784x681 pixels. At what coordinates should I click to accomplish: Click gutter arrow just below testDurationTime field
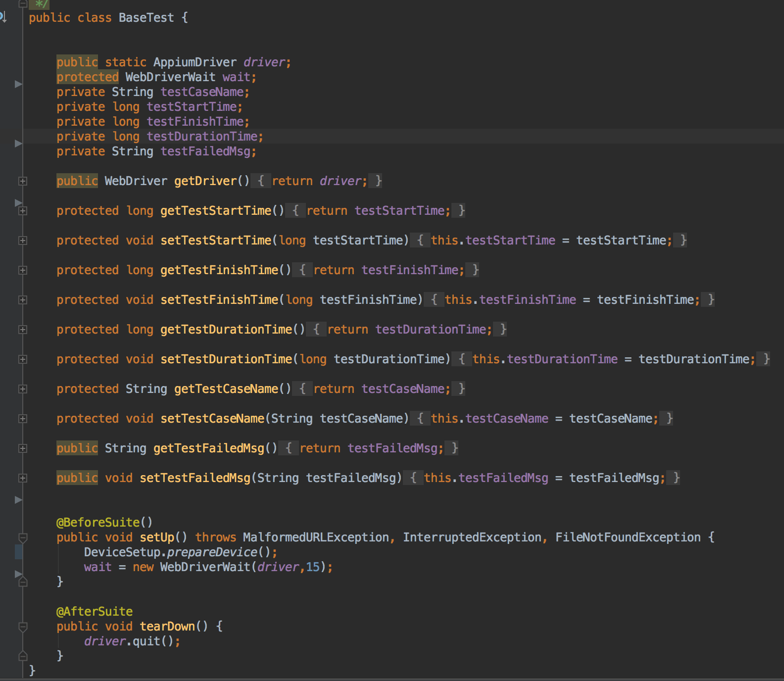[18, 144]
